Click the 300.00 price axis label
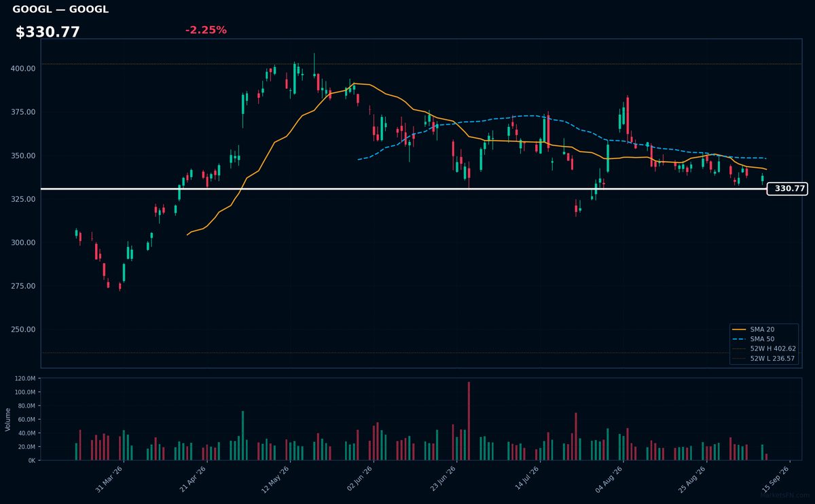 (23, 242)
